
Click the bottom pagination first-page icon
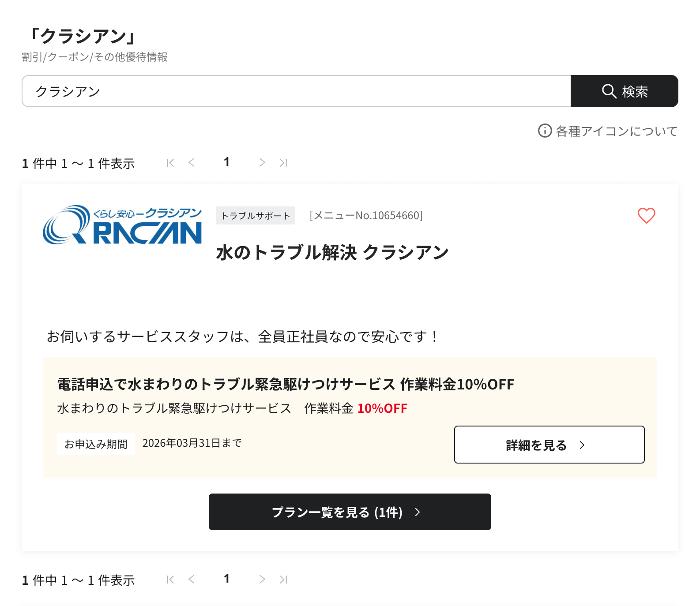(170, 579)
